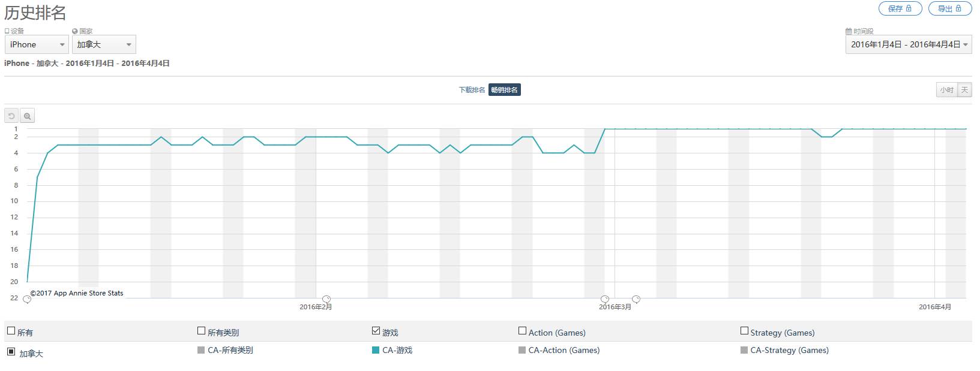Switch chart granularity to 小时
The image size is (980, 371).
coord(946,90)
